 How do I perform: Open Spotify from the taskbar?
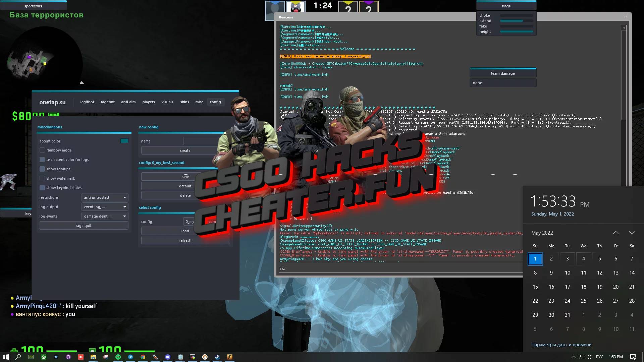[x=118, y=357]
